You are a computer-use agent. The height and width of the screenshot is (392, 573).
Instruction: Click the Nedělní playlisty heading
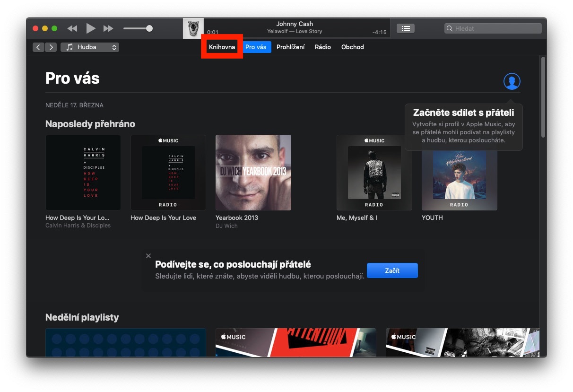pyautogui.click(x=82, y=317)
